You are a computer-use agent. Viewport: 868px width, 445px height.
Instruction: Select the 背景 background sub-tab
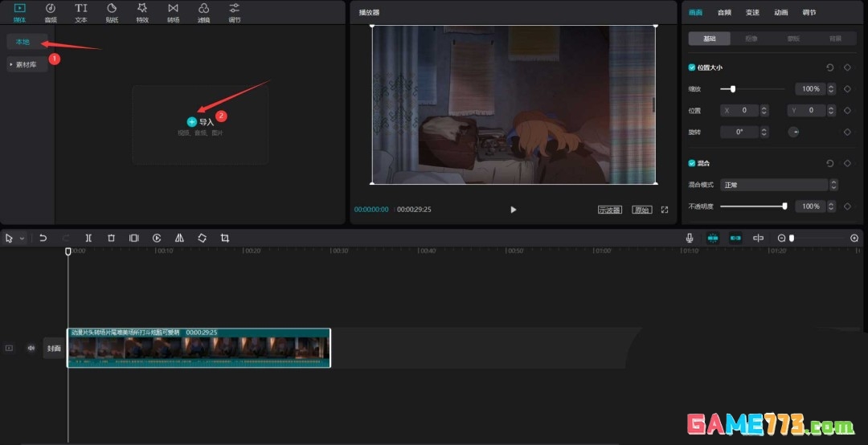[835, 39]
